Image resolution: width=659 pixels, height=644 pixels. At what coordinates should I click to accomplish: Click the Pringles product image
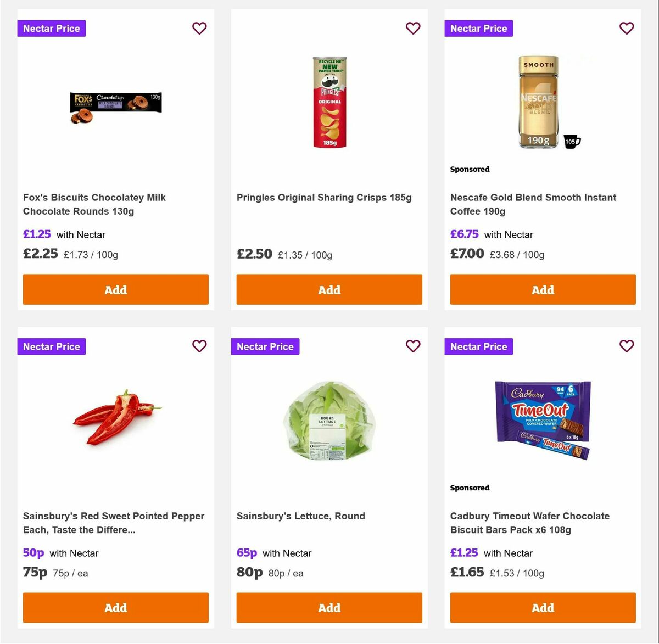pos(329,102)
